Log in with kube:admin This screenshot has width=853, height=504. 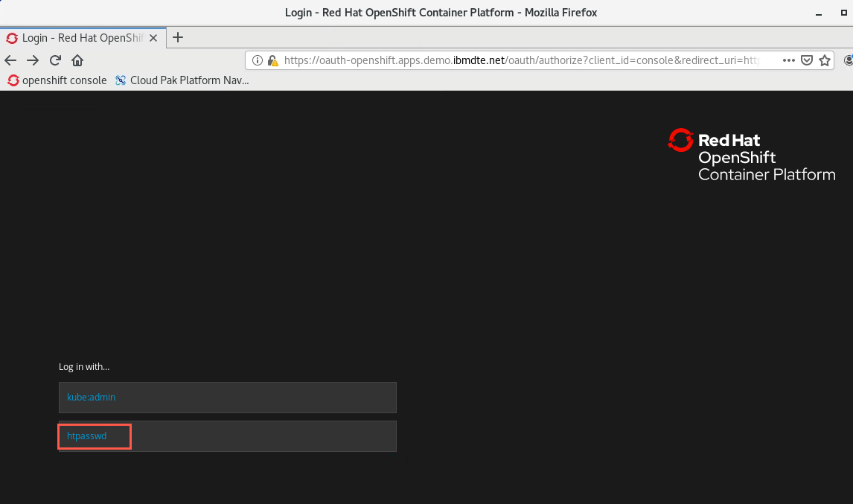pos(228,398)
